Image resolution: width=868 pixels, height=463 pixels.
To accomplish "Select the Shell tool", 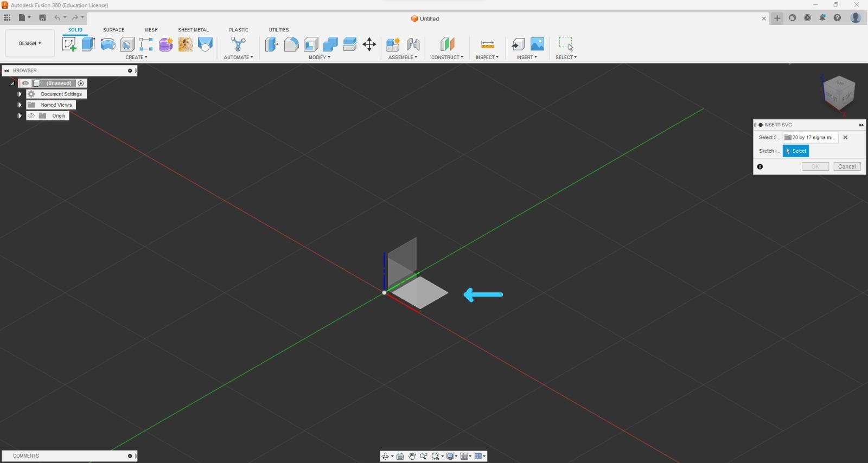I will (x=311, y=44).
